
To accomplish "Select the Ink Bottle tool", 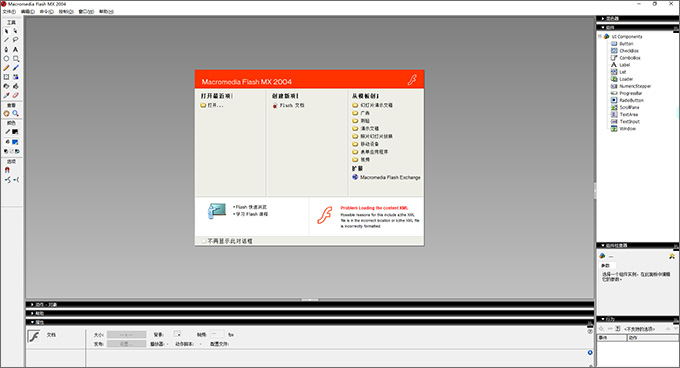I will tap(7, 86).
